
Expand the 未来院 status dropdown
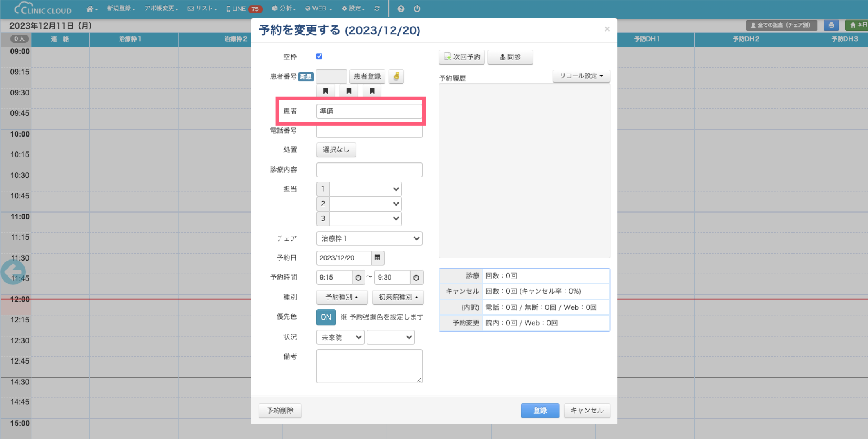click(340, 337)
